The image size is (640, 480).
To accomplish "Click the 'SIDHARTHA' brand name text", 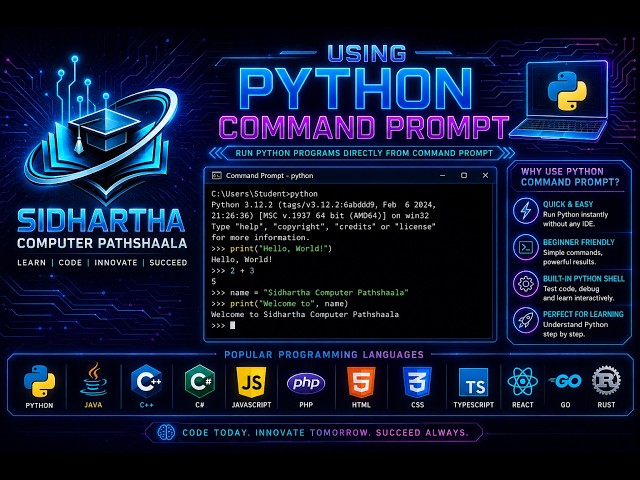I will 101,221.
